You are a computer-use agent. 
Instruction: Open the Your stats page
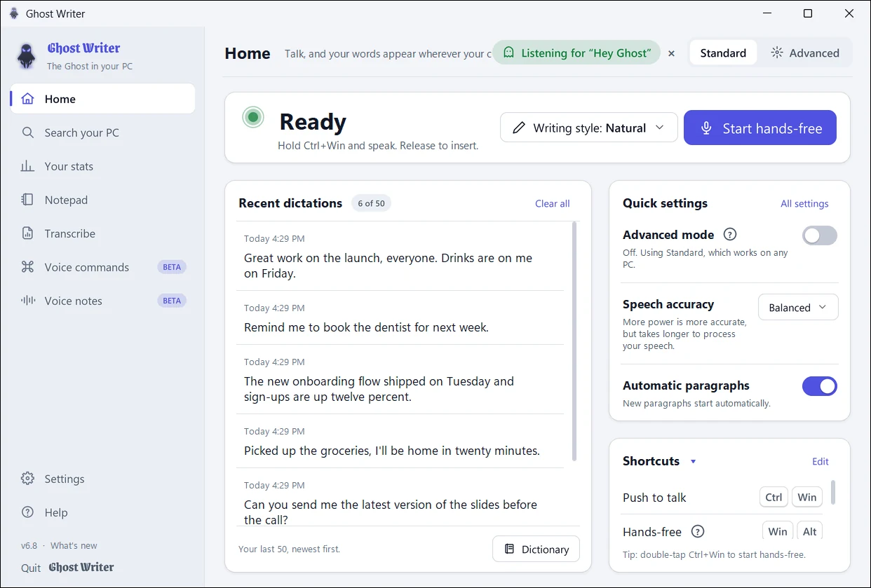(102, 166)
